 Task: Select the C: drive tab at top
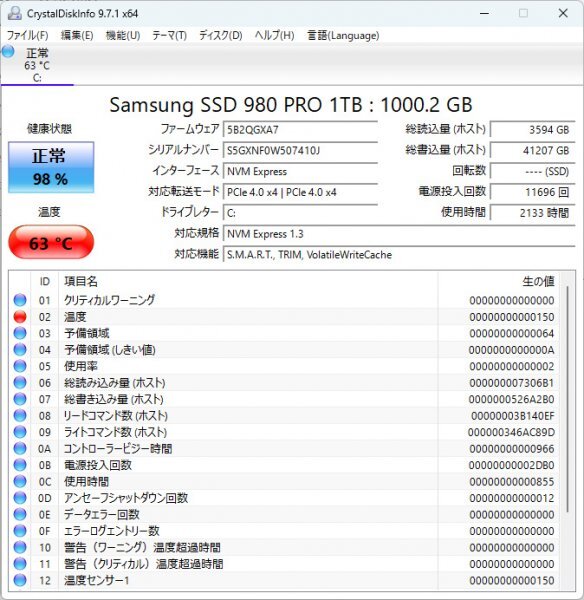37,65
